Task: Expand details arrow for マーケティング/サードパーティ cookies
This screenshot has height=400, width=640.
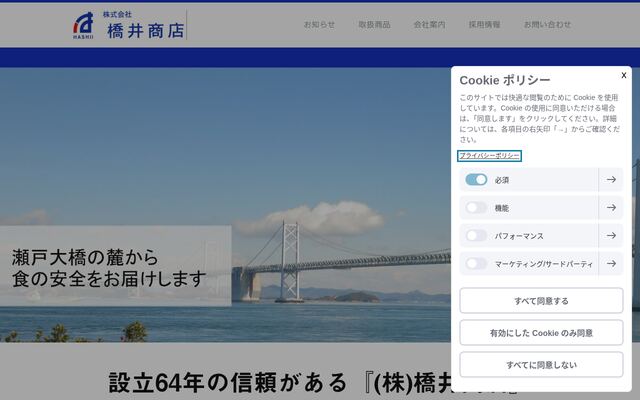Action: [x=611, y=264]
